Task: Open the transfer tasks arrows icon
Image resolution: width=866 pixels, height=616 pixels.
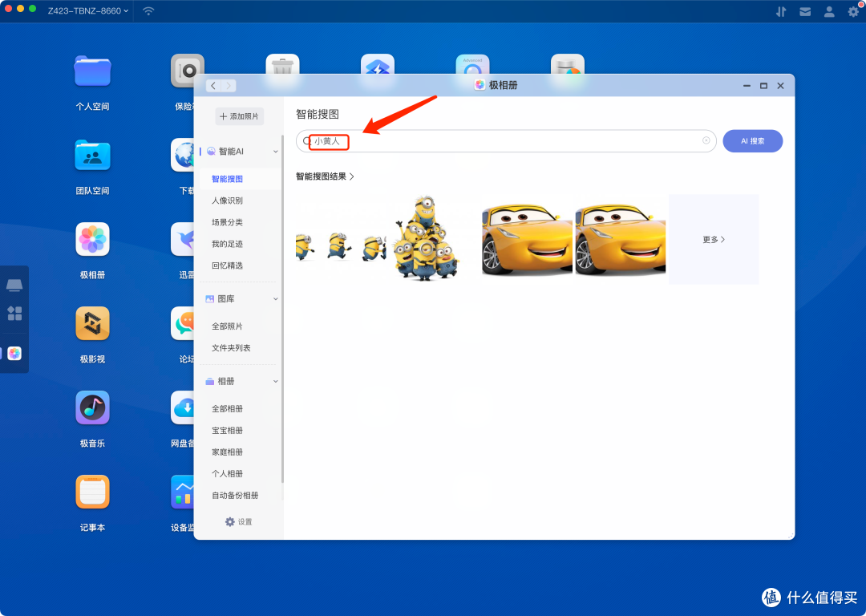Action: pos(781,11)
